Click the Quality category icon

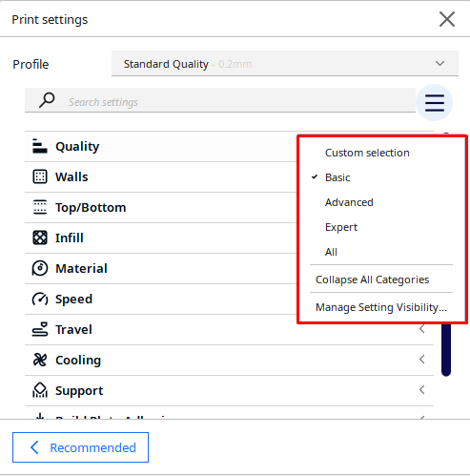(x=40, y=146)
